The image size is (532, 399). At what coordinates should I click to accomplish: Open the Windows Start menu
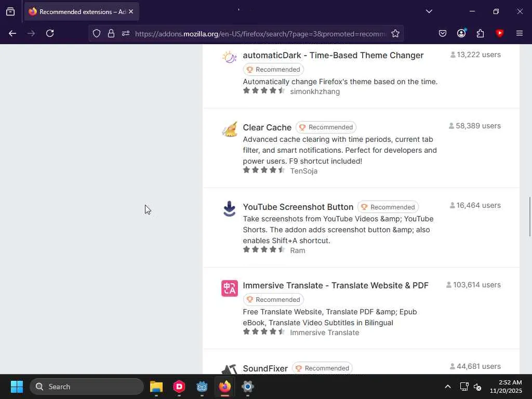pyautogui.click(x=17, y=387)
